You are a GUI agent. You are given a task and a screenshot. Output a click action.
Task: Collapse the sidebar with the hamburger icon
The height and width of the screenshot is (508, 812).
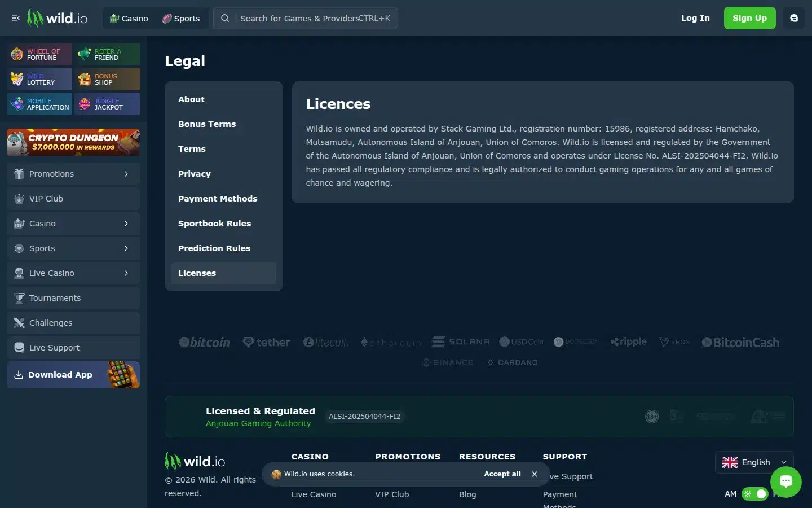16,18
